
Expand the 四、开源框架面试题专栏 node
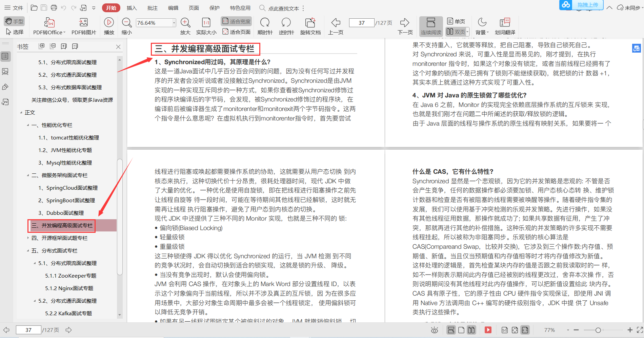pyautogui.click(x=28, y=238)
